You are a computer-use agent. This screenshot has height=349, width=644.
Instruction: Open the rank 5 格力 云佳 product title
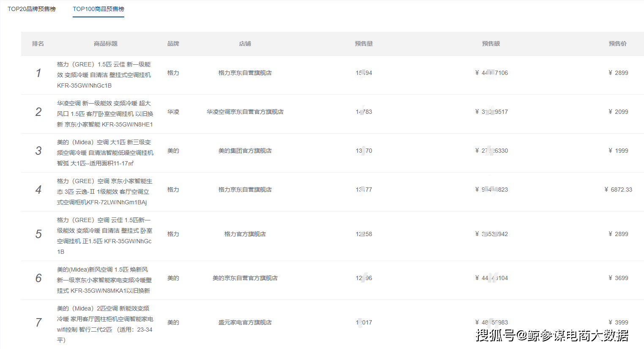(104, 236)
